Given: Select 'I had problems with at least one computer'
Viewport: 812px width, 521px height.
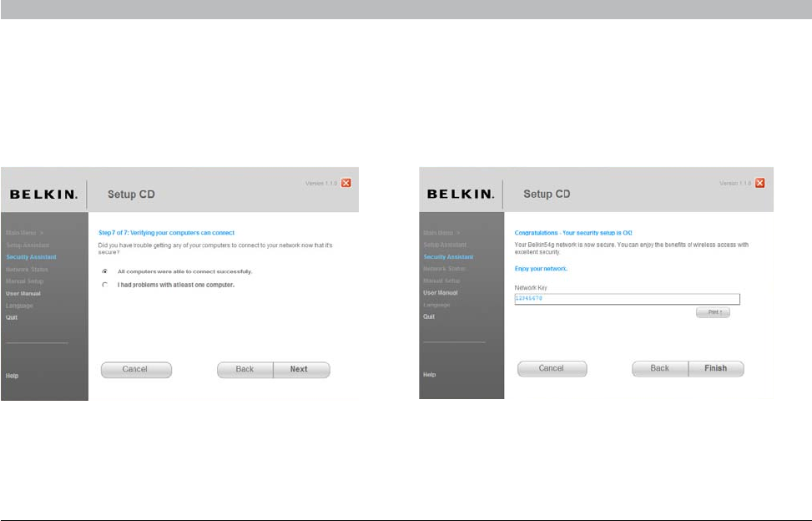Looking at the screenshot, I should 105,285.
